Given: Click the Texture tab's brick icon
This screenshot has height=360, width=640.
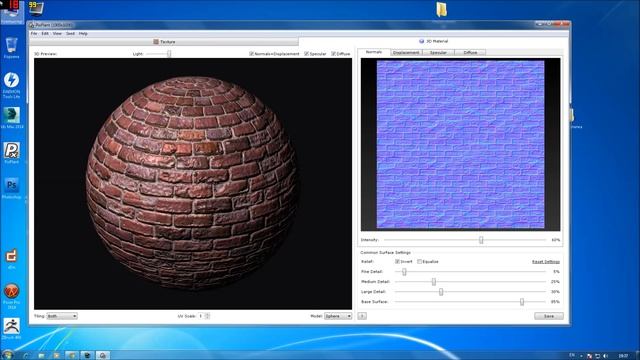Looking at the screenshot, I should pos(156,42).
